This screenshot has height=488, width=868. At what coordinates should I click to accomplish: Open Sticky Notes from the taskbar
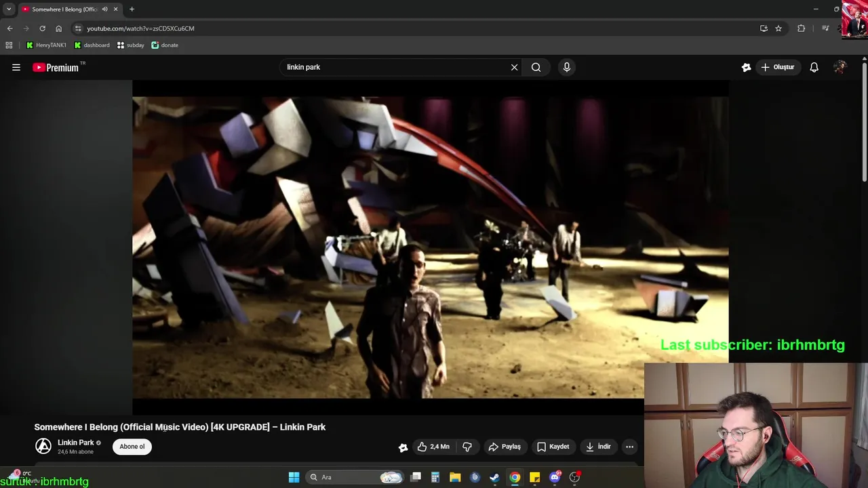[x=535, y=477]
